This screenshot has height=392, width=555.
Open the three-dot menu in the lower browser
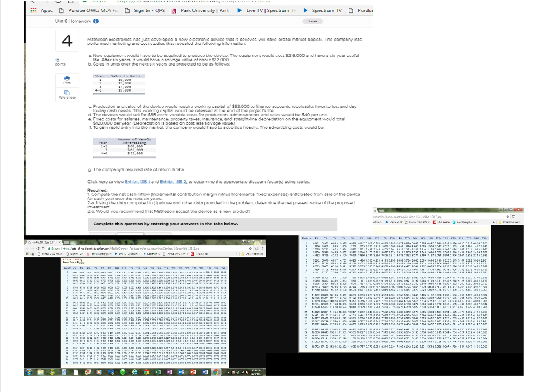click(x=262, y=248)
